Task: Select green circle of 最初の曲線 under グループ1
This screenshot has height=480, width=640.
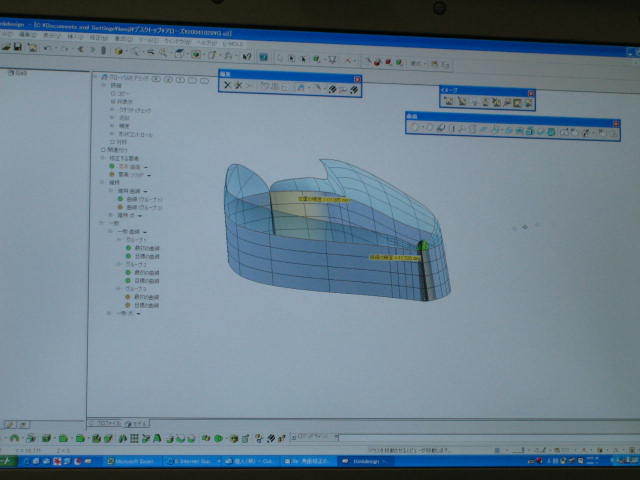Action: pos(128,248)
